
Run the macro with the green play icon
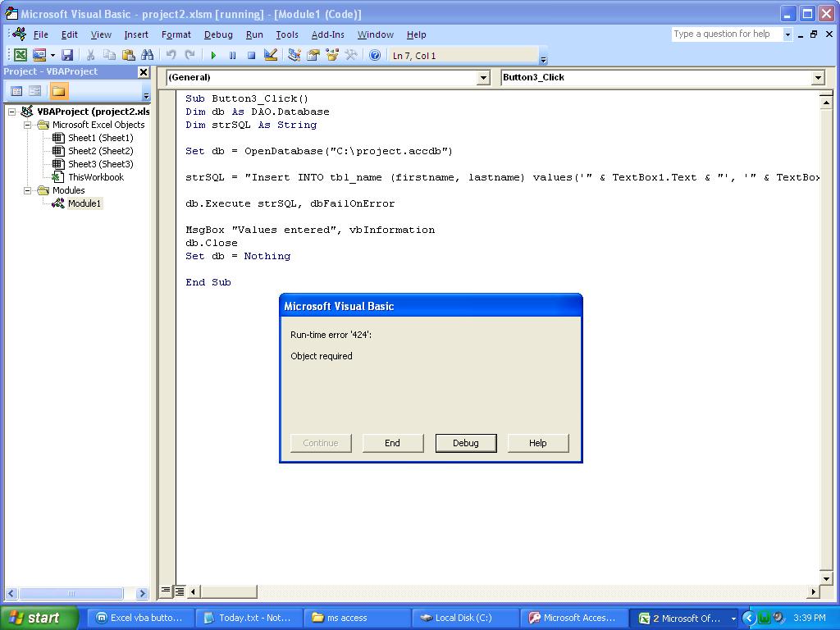tap(213, 55)
